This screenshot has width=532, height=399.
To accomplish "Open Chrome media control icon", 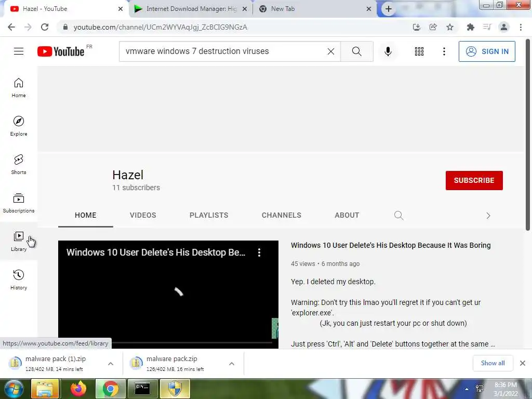I will coord(487,27).
